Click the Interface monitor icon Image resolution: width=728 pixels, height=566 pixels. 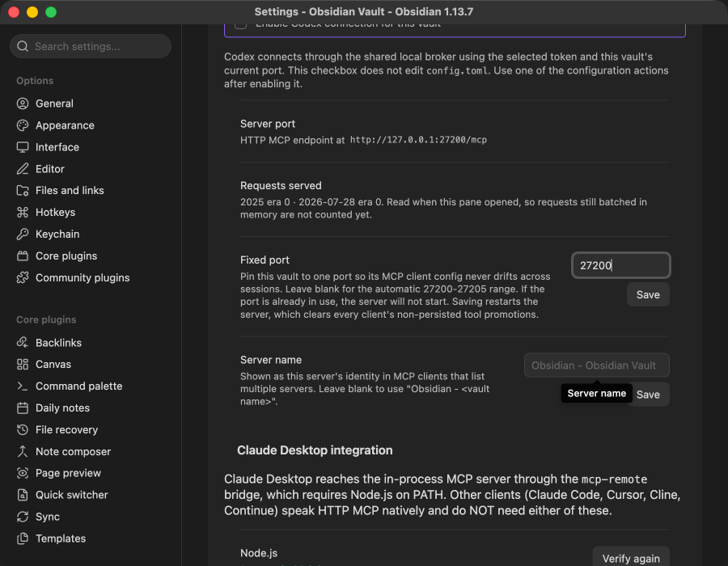pyautogui.click(x=23, y=147)
